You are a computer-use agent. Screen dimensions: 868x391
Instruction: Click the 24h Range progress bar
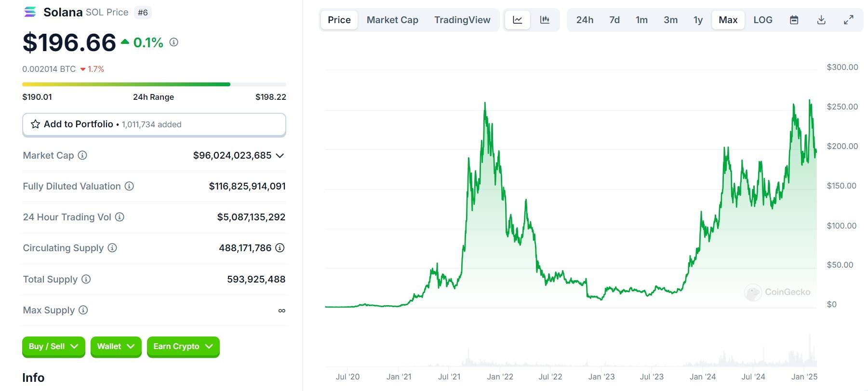(x=154, y=84)
